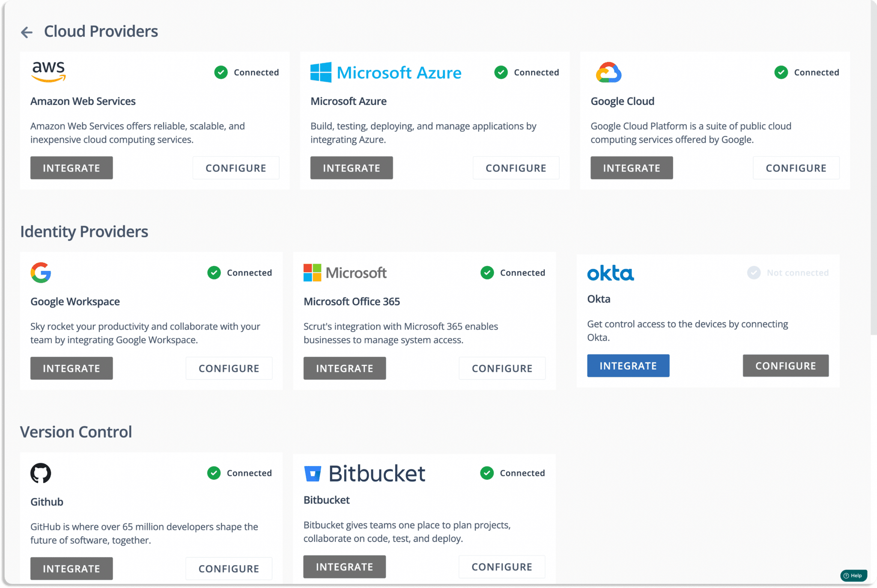The image size is (877, 588).
Task: Integrate Bitbucket
Action: (345, 567)
